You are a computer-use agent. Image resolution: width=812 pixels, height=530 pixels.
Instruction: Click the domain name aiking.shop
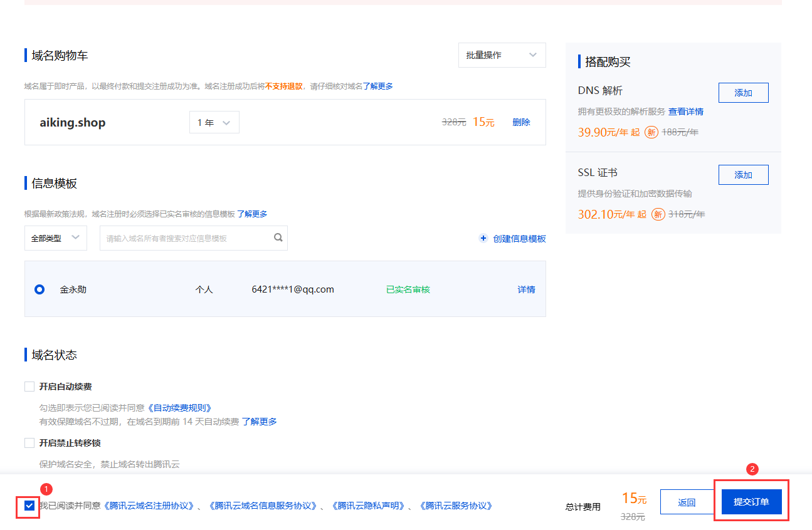coord(73,122)
